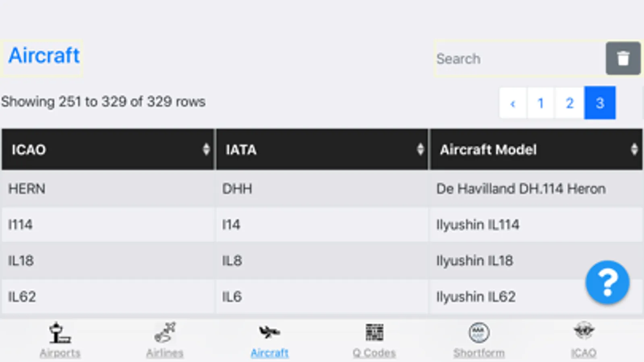Sort by Aircraft Model column arrows
This screenshot has height=362, width=644.
point(634,149)
